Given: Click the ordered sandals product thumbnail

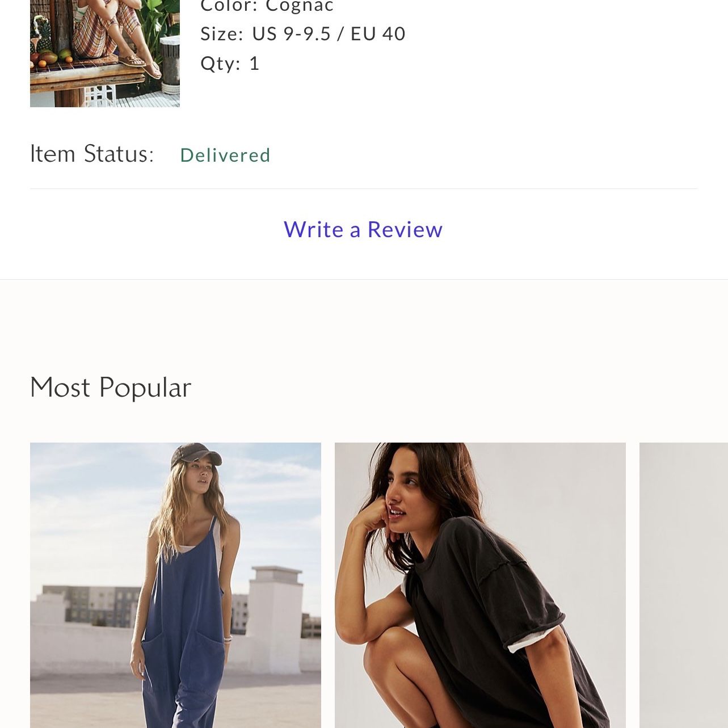Looking at the screenshot, I should [105, 53].
